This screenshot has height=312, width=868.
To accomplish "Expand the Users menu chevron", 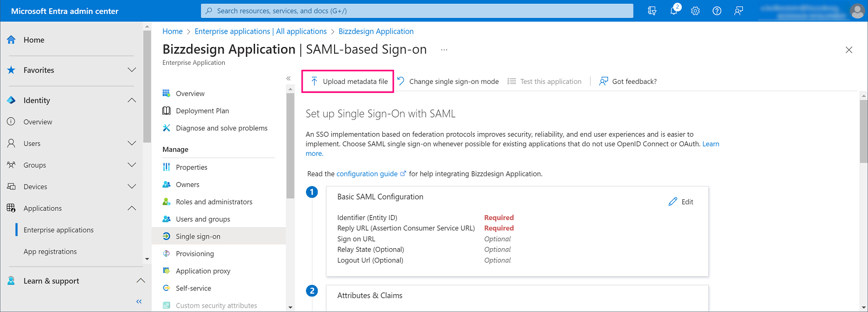I will coord(132,143).
